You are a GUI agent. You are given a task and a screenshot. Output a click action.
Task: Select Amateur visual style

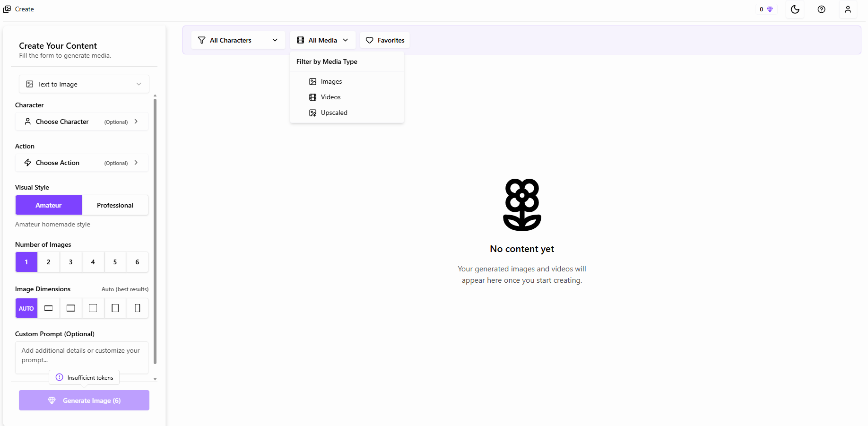(49, 205)
